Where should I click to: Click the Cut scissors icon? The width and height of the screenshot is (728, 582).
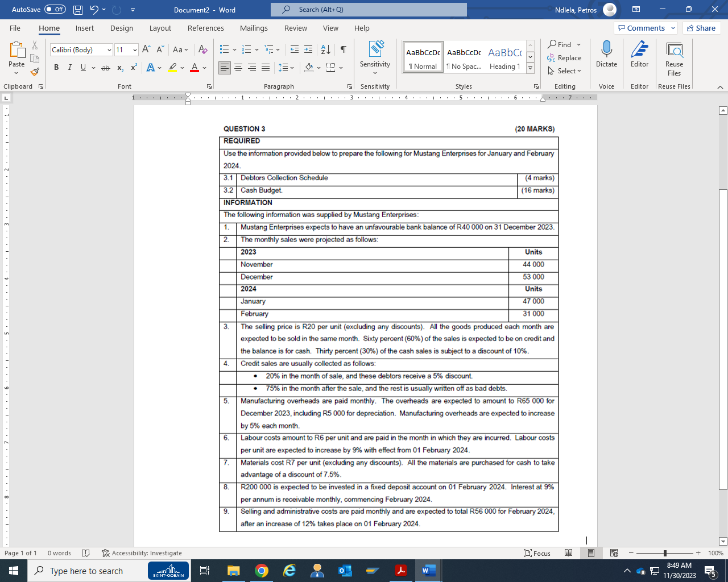pyautogui.click(x=35, y=45)
